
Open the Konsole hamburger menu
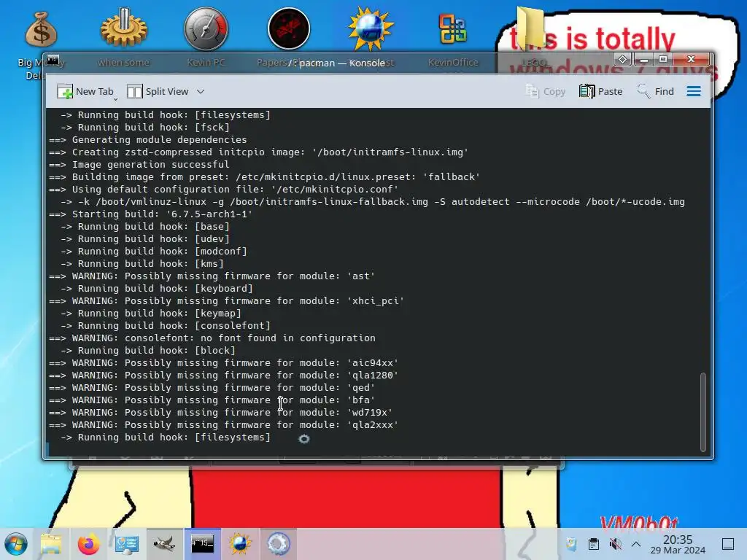click(x=694, y=91)
